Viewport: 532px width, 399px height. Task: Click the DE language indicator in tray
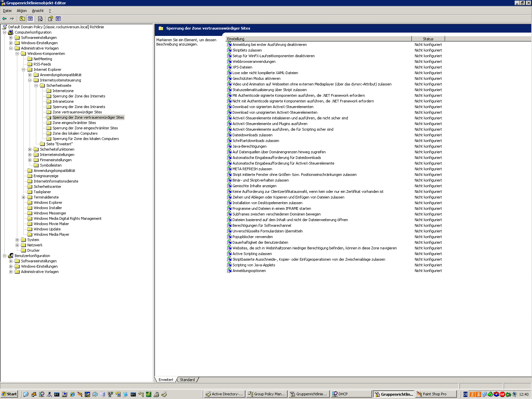[x=465, y=394]
